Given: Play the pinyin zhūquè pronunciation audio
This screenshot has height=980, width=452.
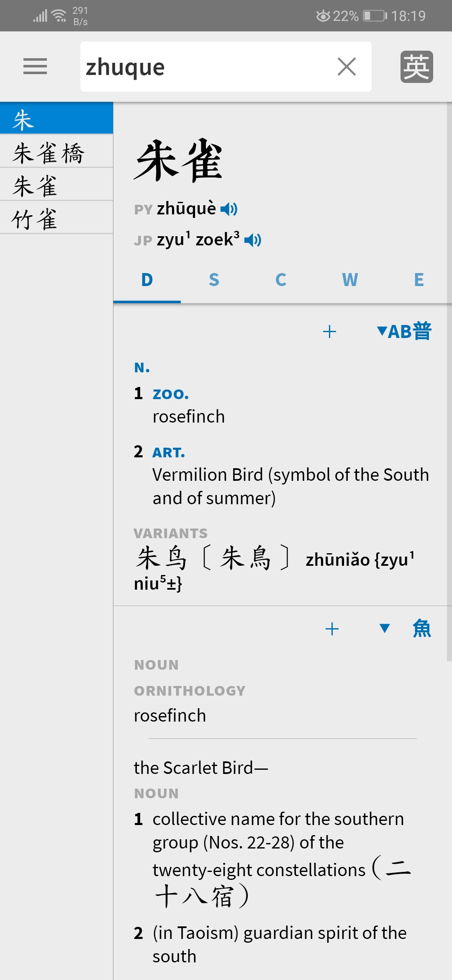Looking at the screenshot, I should [229, 209].
